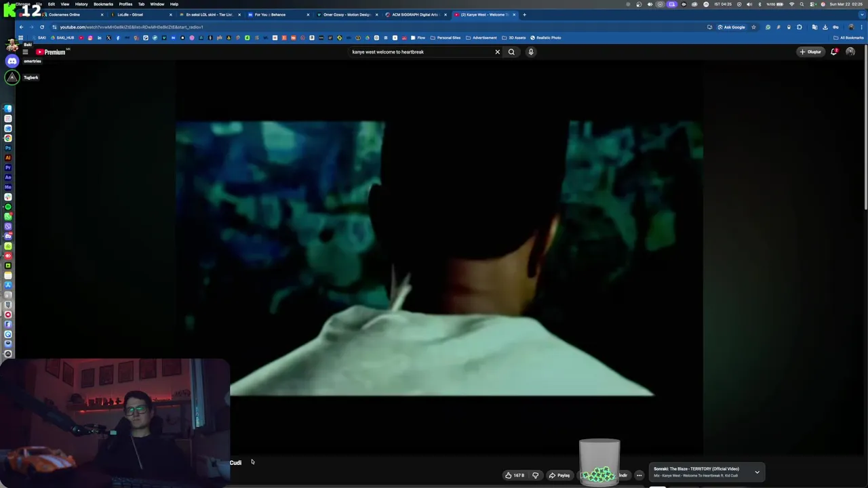The width and height of the screenshot is (868, 488).
Task: Click the YouTube search magnifier button
Action: coord(511,52)
